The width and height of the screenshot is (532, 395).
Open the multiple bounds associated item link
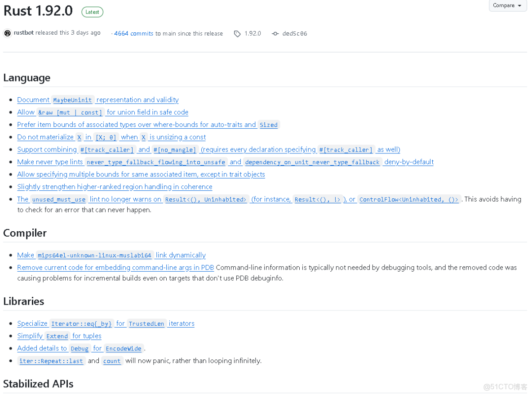(141, 174)
